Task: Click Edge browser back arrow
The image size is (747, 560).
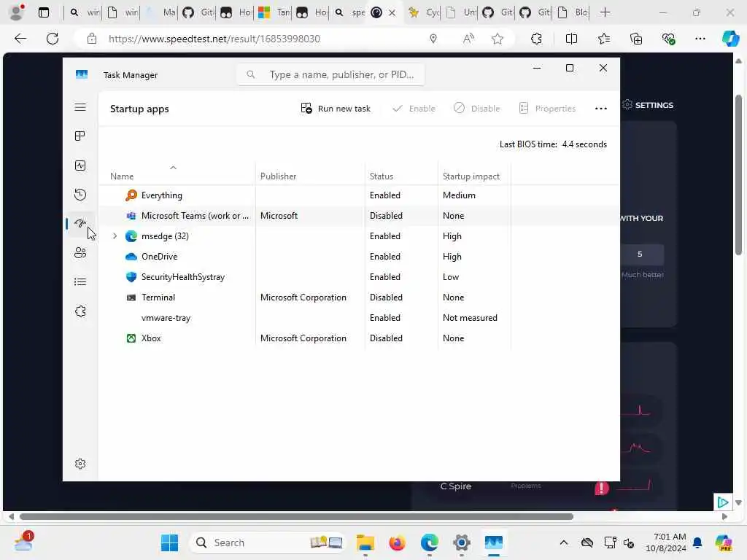Action: pyautogui.click(x=20, y=39)
